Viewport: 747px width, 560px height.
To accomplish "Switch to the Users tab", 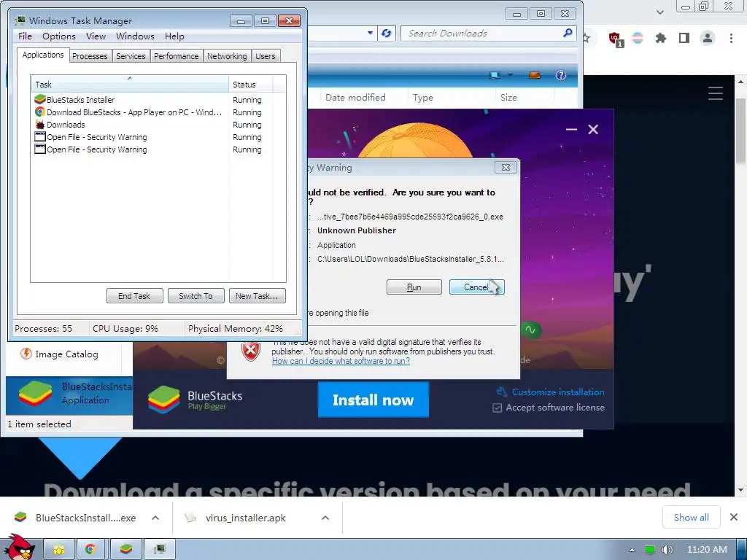I will tap(265, 56).
